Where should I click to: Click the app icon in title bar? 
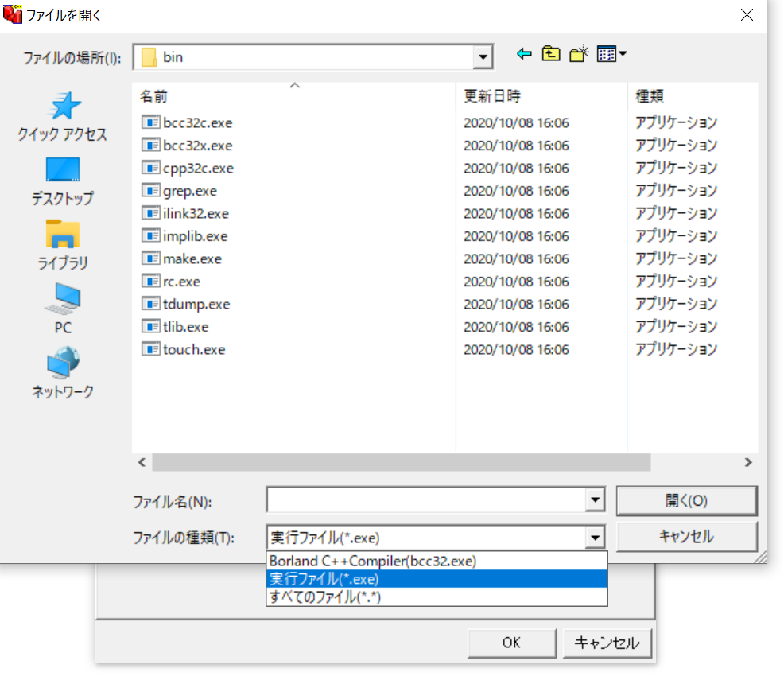point(13,14)
